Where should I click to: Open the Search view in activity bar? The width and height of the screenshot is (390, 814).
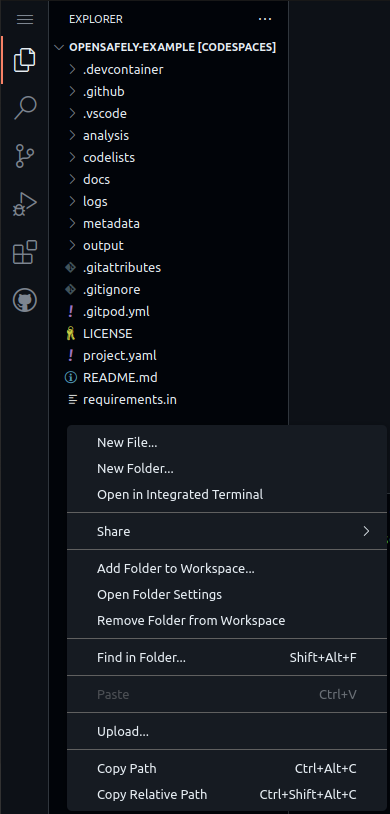(25, 108)
